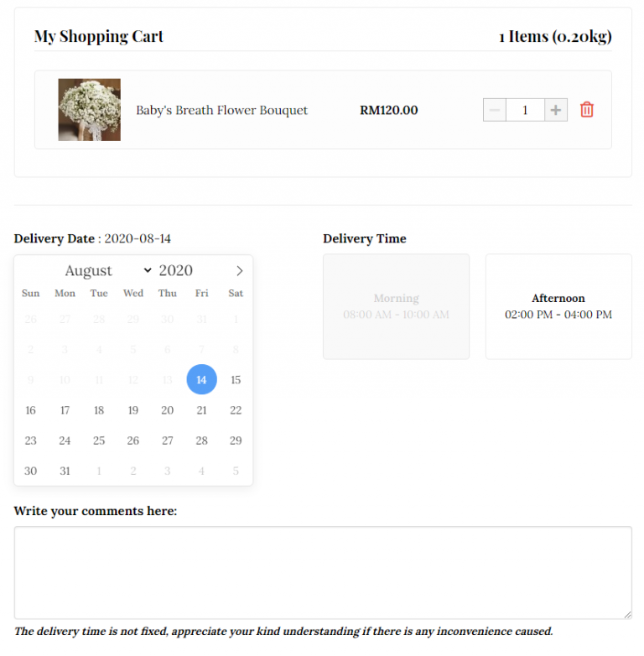Click the 1 Items (0.20kg) summary text
Viewport: 644px width, 656px height.
pos(555,36)
